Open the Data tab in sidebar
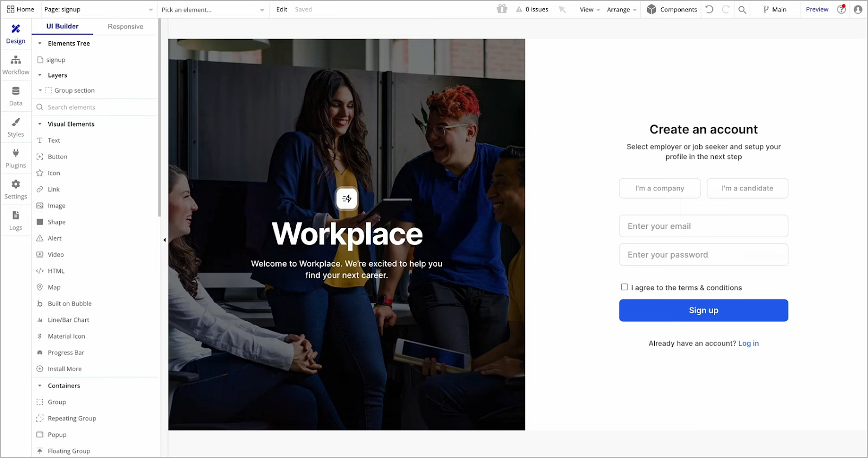This screenshot has height=458, width=868. pos(16,96)
